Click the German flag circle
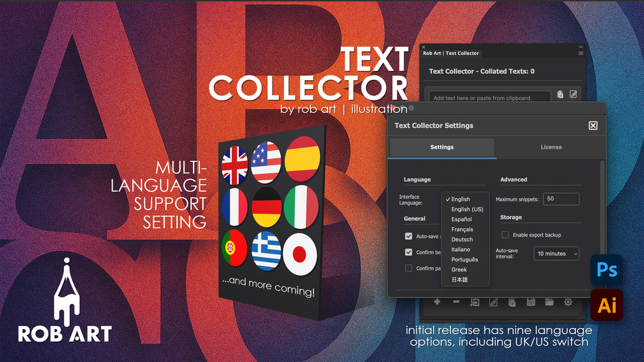This screenshot has width=644, height=362. pyautogui.click(x=267, y=207)
